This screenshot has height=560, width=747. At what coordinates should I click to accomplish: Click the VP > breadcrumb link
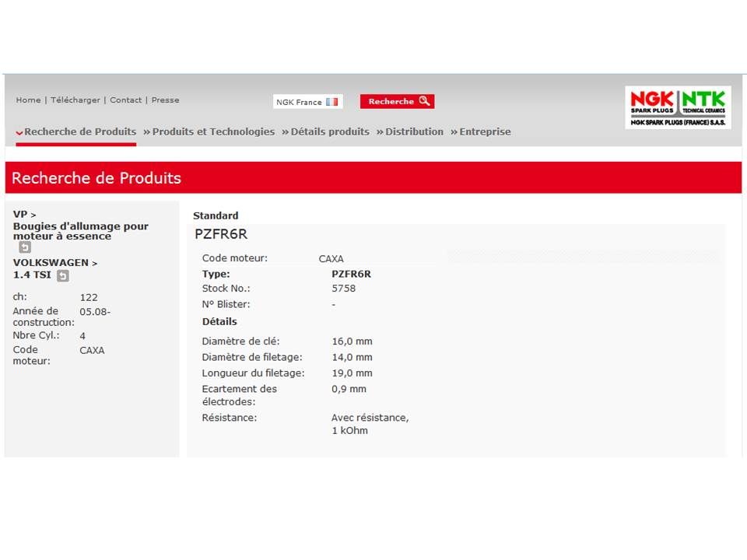click(25, 215)
